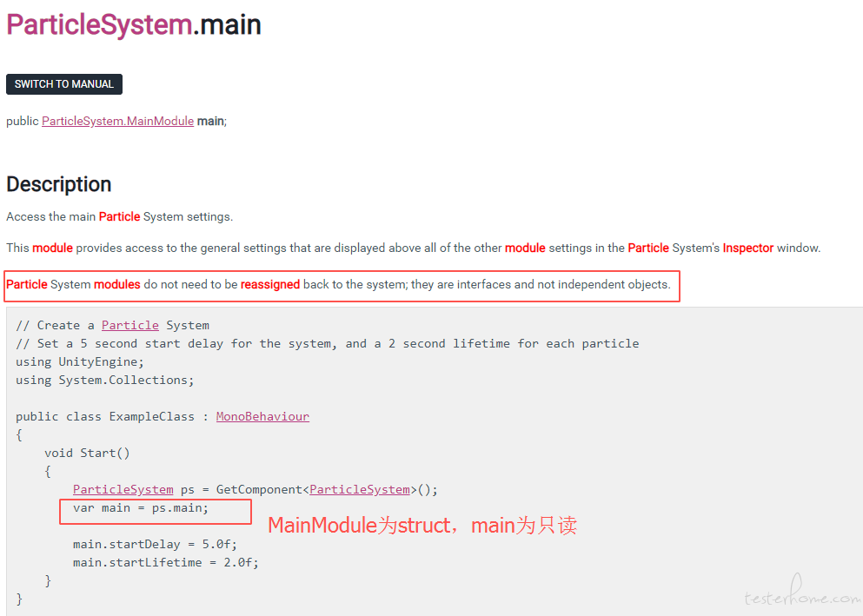Click the code line 'var main = ps.main;'
This screenshot has width=863, height=616.
[141, 507]
